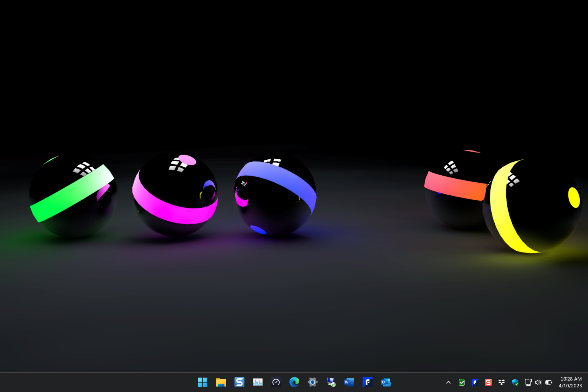The width and height of the screenshot is (588, 392).
Task: Open Microsoft Word from taskbar
Action: 349,382
